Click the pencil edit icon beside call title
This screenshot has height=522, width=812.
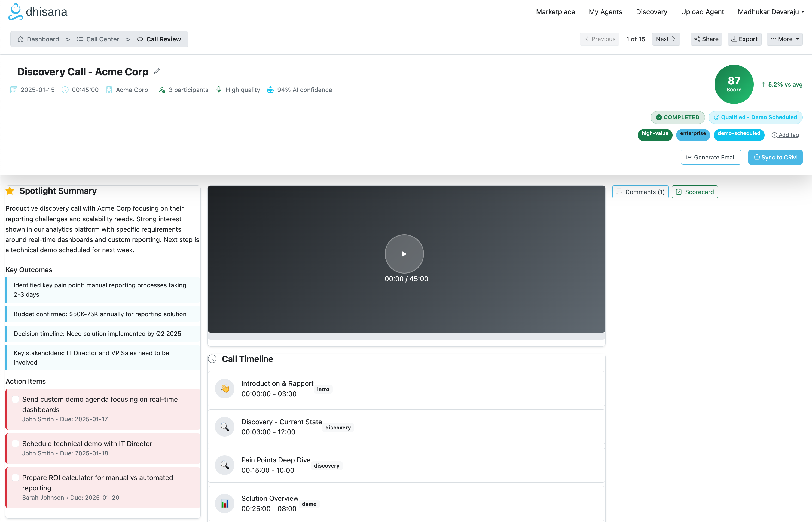(157, 71)
